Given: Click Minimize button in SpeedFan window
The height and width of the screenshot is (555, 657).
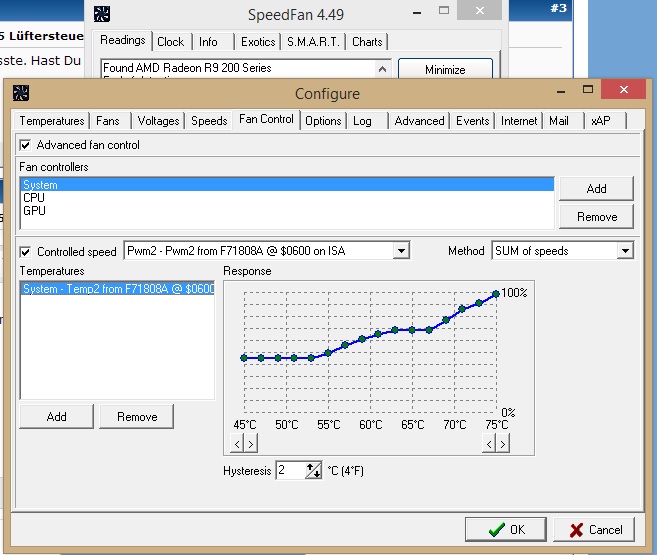Looking at the screenshot, I should 445,69.
